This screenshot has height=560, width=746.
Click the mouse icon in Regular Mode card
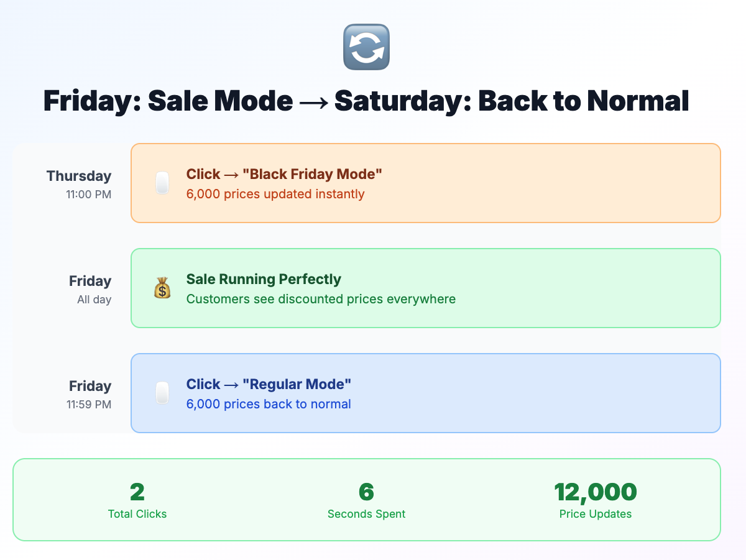[162, 393]
